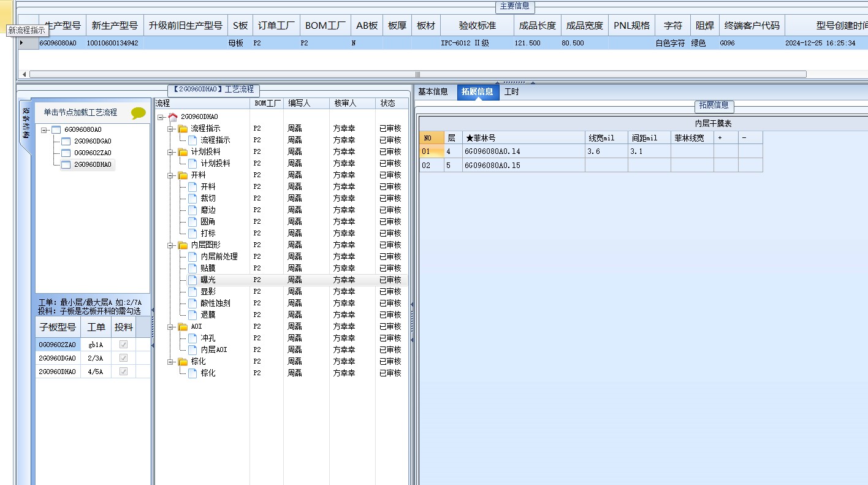Click the empty 菲林线宽 cell of row 01
Image resolution: width=868 pixels, height=485 pixels.
[x=693, y=151]
